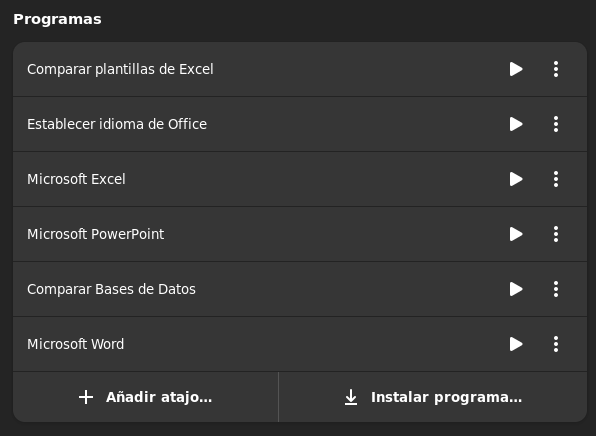This screenshot has height=436, width=596.
Task: Click the download arrow icon for installing
Action: 351,397
